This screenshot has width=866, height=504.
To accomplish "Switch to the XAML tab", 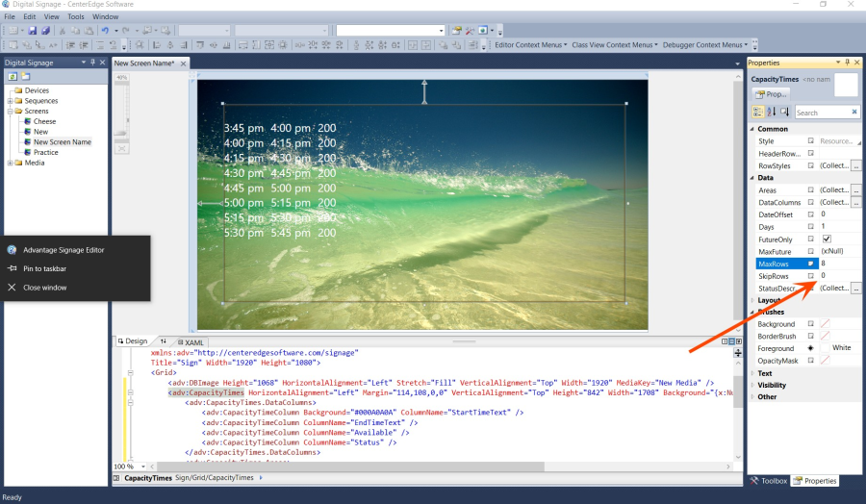I will [x=190, y=342].
